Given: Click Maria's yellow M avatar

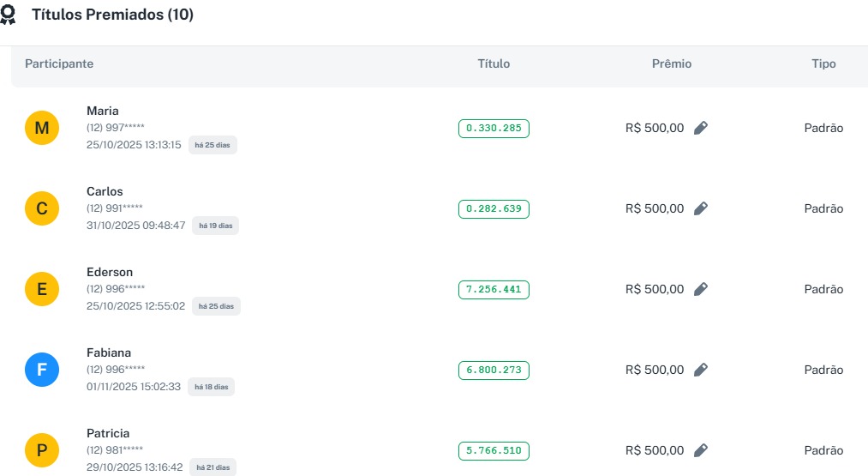Looking at the screenshot, I should pyautogui.click(x=42, y=129).
